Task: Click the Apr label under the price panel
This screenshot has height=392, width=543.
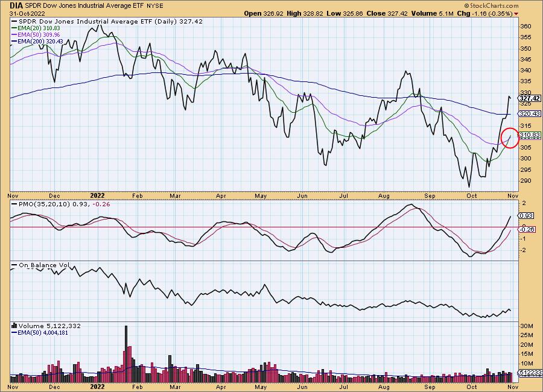Action: point(221,195)
